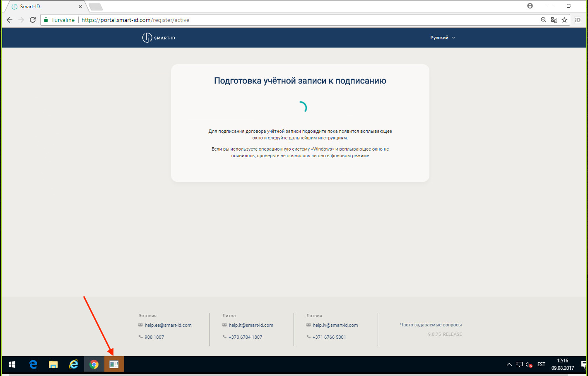Open the zoom magnifier icon in address bar
588x376 pixels.
coord(543,20)
